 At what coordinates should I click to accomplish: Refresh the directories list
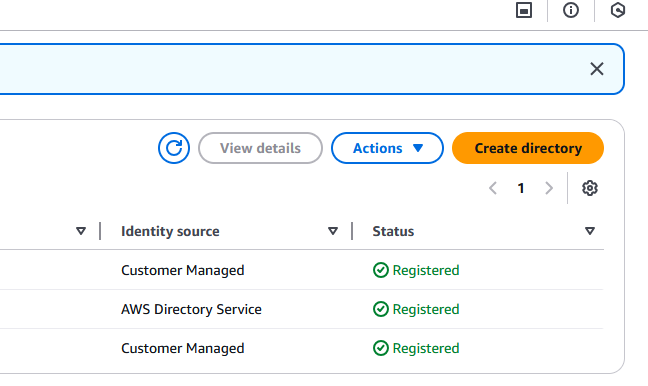[x=174, y=148]
